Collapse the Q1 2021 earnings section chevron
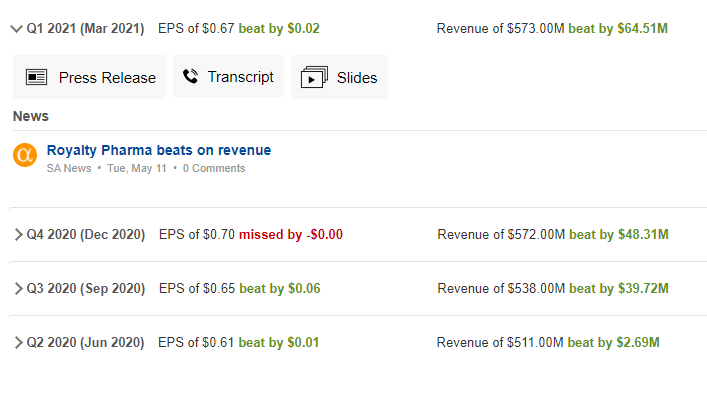Viewport: 707px width, 393px height. [16, 29]
